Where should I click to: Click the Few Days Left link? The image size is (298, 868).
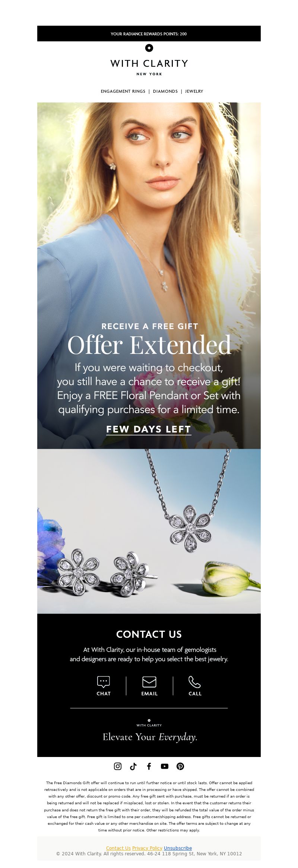click(149, 429)
